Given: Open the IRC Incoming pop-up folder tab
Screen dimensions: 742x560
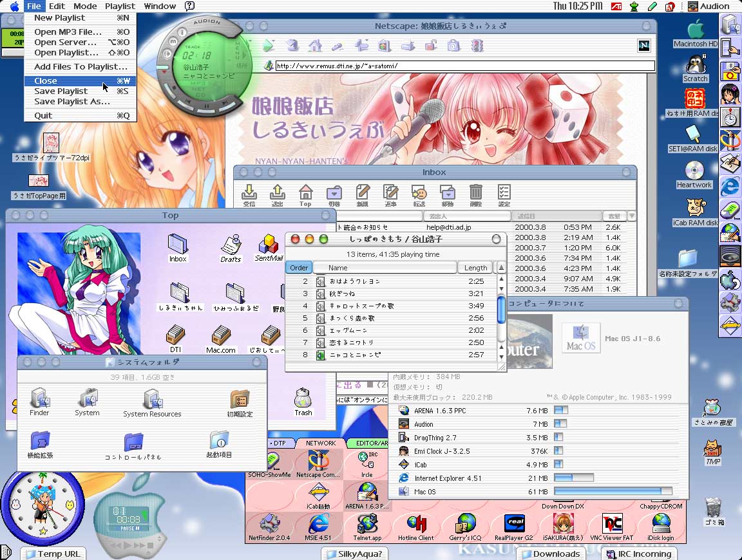Looking at the screenshot, I should (x=639, y=554).
